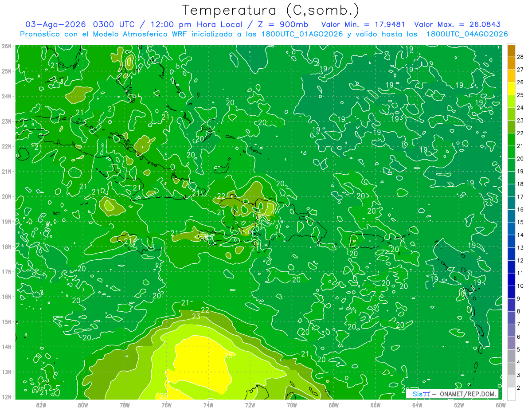Click the '60W' longitude axis label

(x=501, y=405)
